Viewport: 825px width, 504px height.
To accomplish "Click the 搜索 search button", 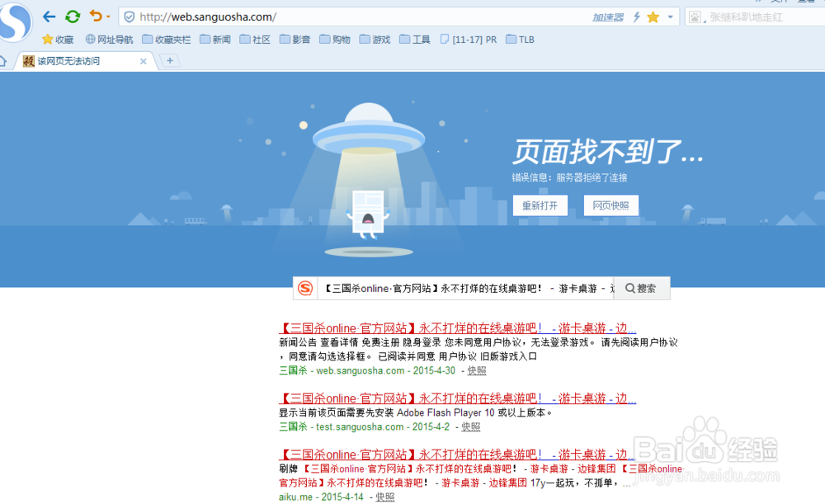I will [x=641, y=289].
